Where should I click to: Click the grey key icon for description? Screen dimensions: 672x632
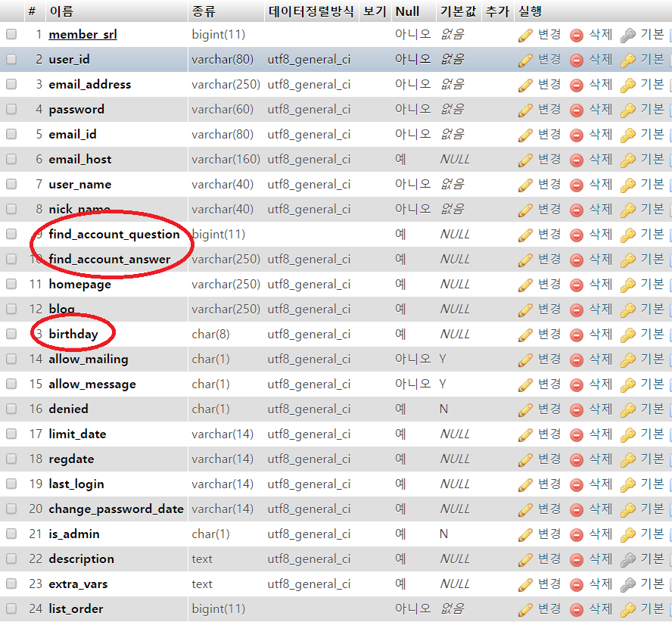(627, 559)
